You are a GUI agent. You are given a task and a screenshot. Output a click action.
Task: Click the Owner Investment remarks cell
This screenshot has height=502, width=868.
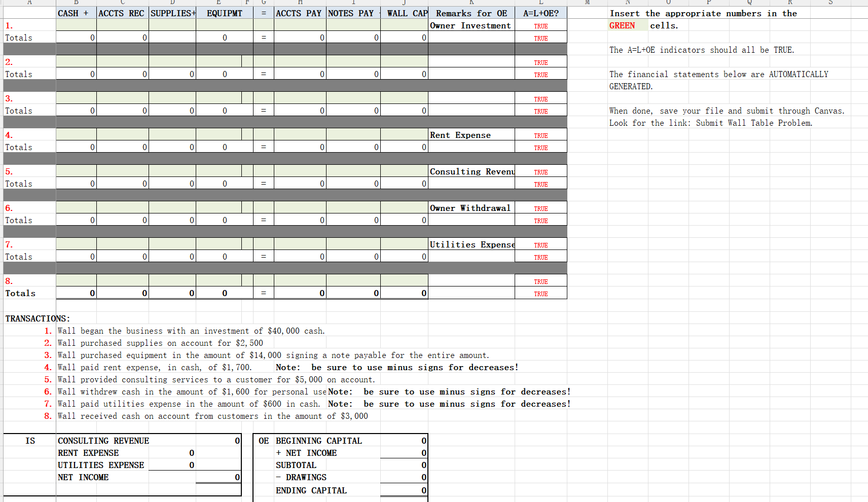coord(470,25)
